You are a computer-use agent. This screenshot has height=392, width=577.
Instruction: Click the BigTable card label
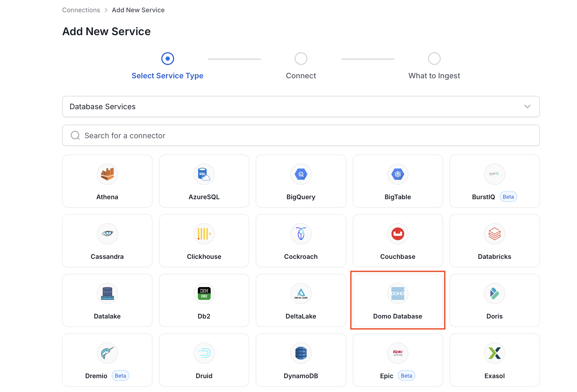(398, 197)
